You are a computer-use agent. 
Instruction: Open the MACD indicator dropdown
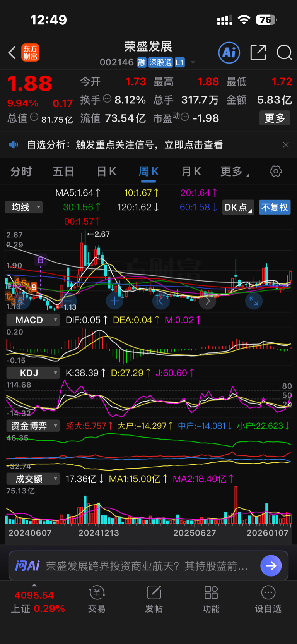point(33,320)
